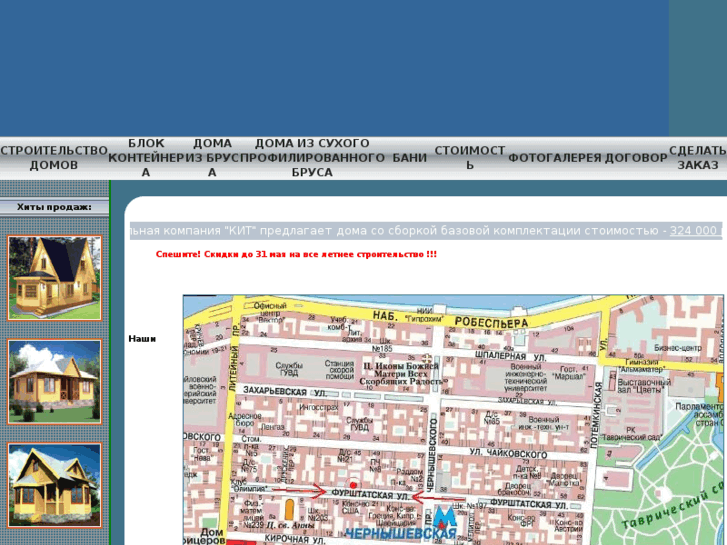Screen dimensions: 727x545
Task: Open the СТОИМОСТЬ pricing page
Action: (470, 158)
